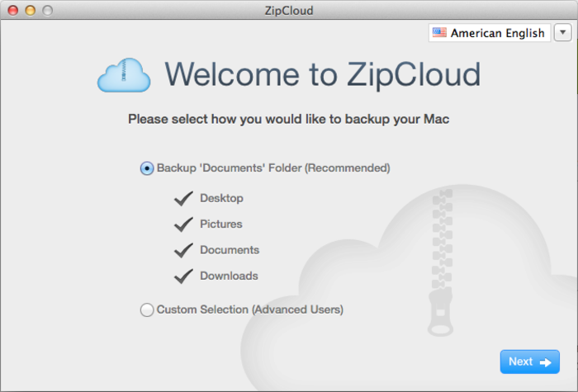Click the Next button
Image resolution: width=578 pixels, height=392 pixels.
tap(530, 361)
